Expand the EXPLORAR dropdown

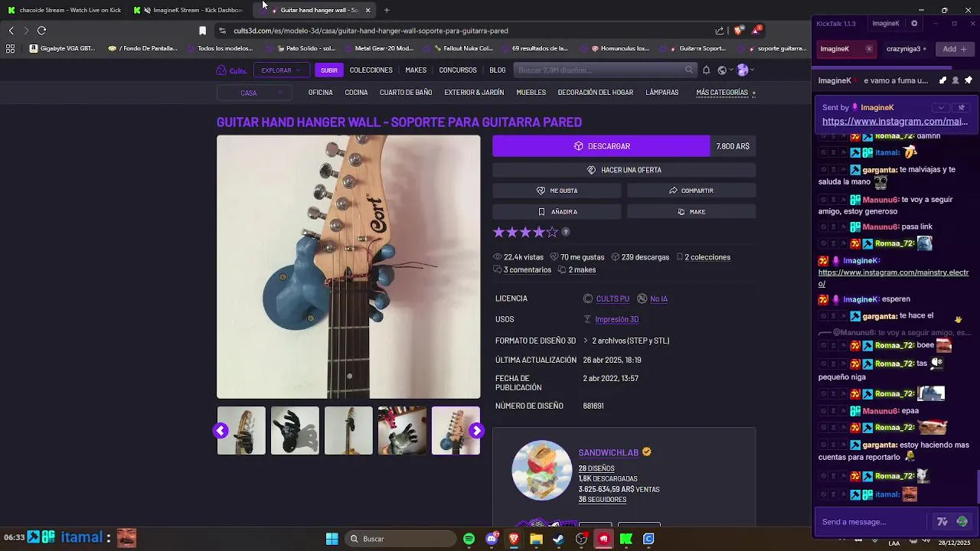tap(280, 70)
